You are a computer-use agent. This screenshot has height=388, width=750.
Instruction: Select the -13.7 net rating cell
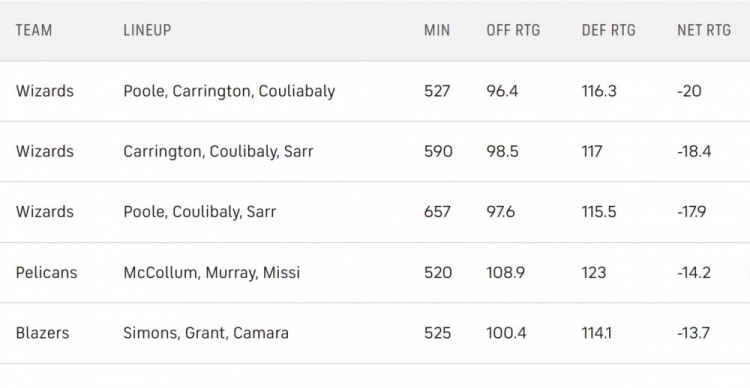coord(693,333)
